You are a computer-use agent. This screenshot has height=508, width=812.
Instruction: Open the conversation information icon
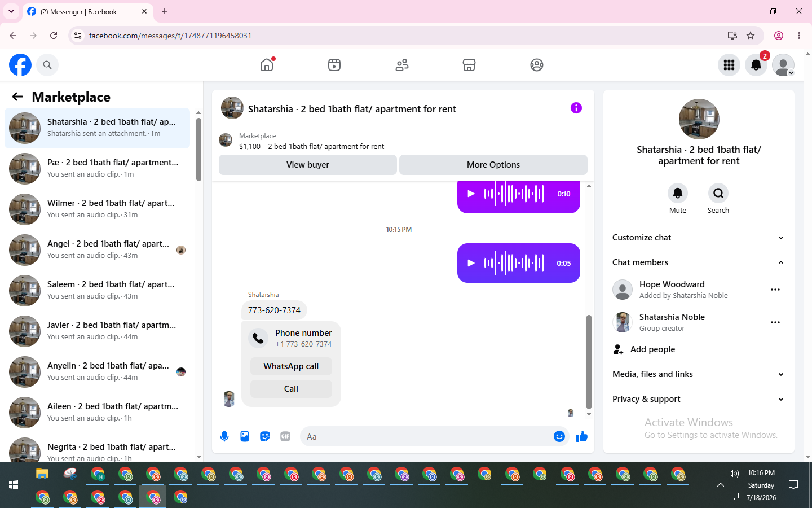pyautogui.click(x=576, y=108)
